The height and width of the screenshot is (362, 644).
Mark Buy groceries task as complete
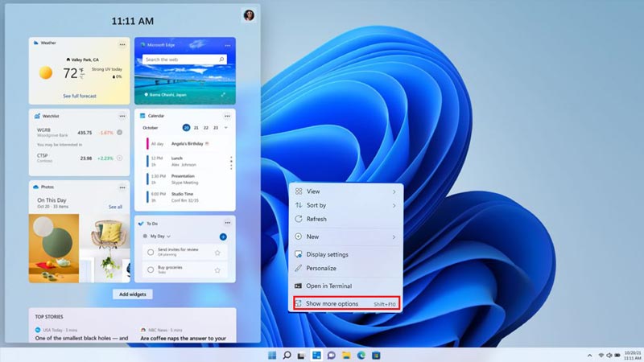(151, 269)
